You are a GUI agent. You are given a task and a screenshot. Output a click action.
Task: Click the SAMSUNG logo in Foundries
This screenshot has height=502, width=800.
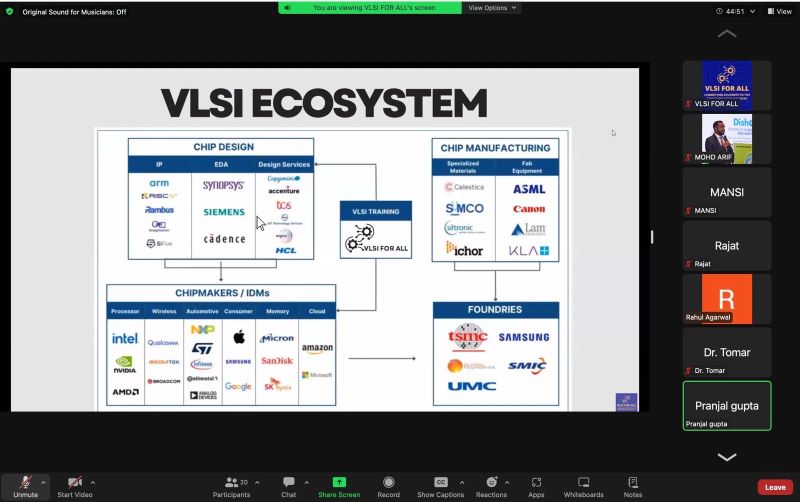coord(524,337)
